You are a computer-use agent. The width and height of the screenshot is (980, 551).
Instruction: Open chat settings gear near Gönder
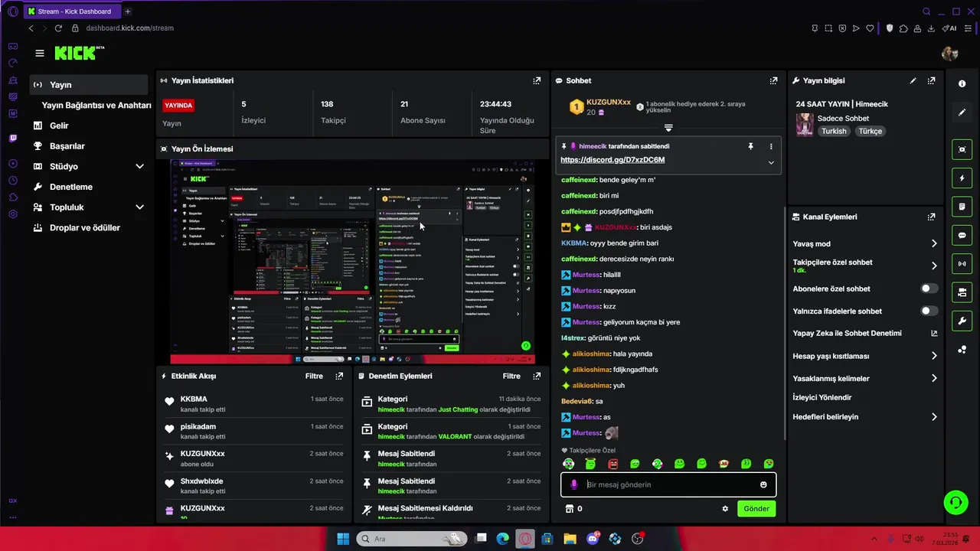pyautogui.click(x=725, y=509)
